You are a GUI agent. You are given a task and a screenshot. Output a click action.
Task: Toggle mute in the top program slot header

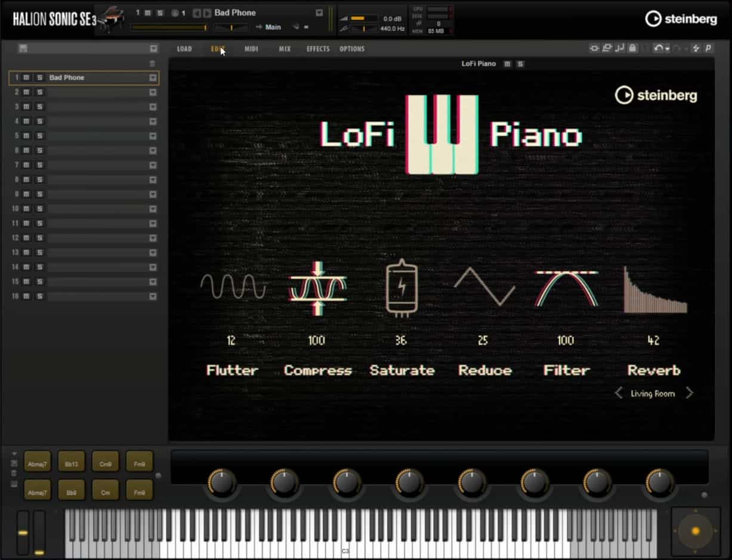point(147,13)
